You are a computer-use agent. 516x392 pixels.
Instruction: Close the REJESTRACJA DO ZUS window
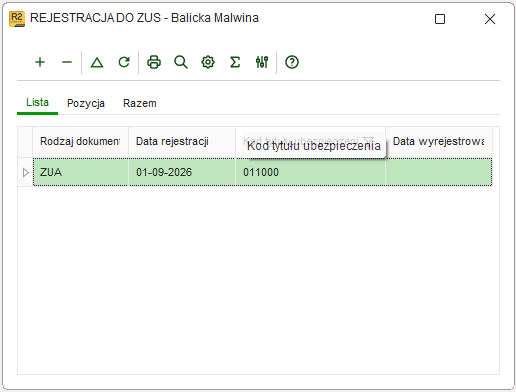point(490,19)
